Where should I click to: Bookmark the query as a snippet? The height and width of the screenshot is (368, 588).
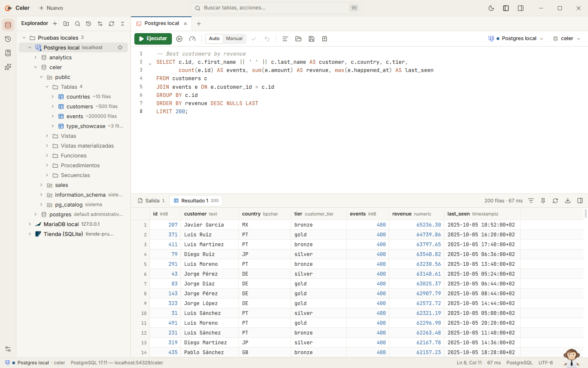[x=325, y=39]
